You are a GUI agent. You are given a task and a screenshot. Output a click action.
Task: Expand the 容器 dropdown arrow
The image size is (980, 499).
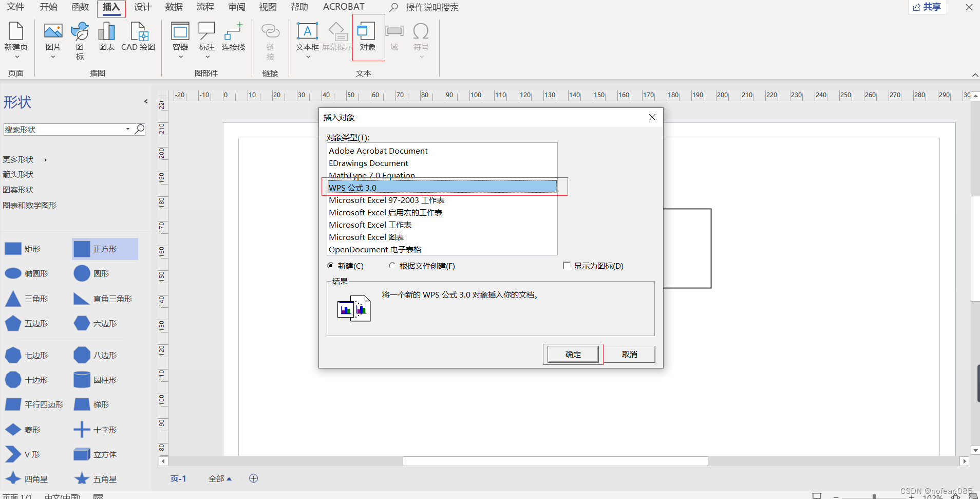coord(180,57)
